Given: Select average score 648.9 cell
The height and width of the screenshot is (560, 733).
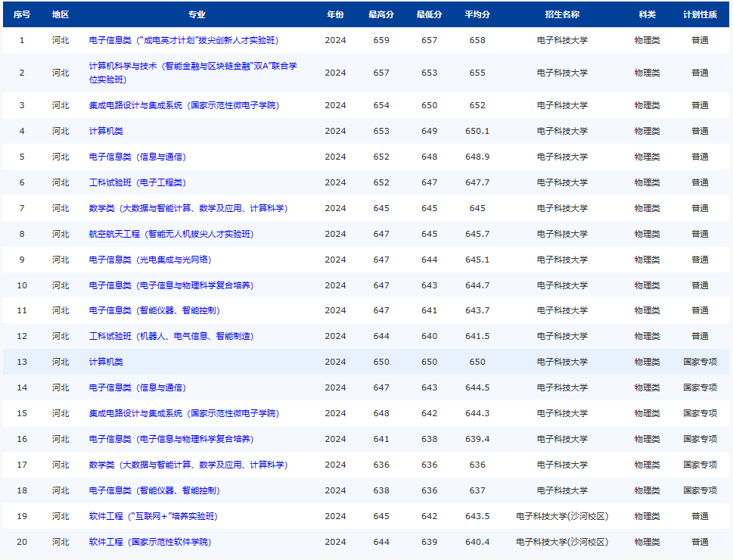Looking at the screenshot, I should click(477, 157).
